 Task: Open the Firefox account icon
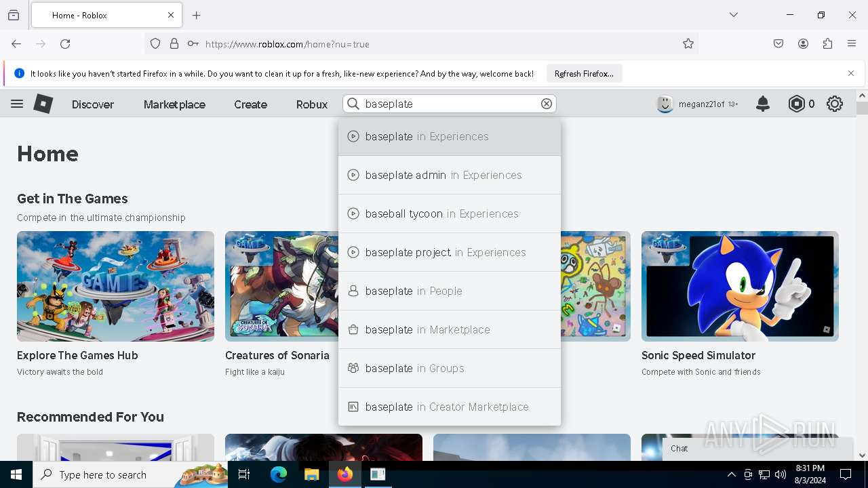[x=803, y=44]
